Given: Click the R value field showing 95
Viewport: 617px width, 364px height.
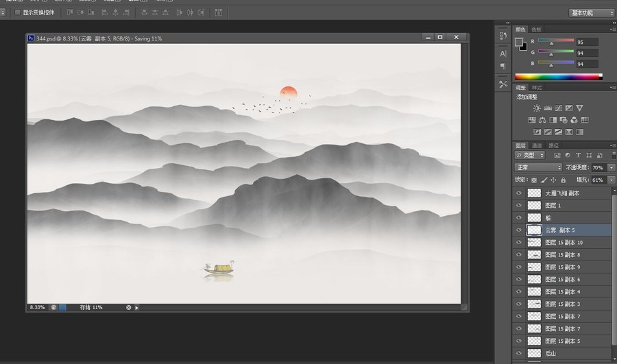Looking at the screenshot, I should coord(588,42).
